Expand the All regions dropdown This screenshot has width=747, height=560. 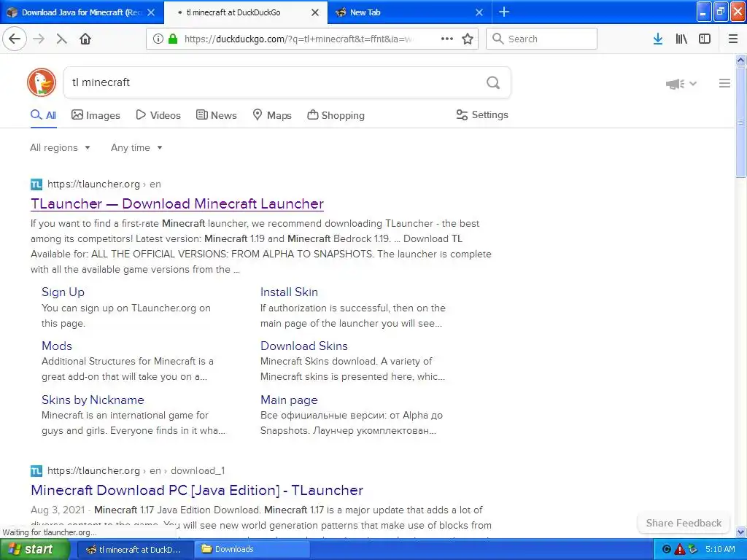tap(60, 147)
